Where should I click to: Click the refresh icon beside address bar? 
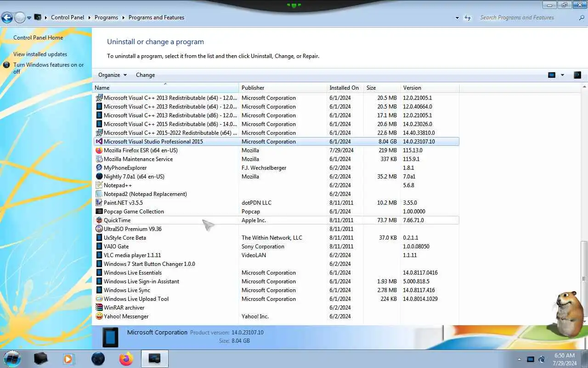click(468, 17)
